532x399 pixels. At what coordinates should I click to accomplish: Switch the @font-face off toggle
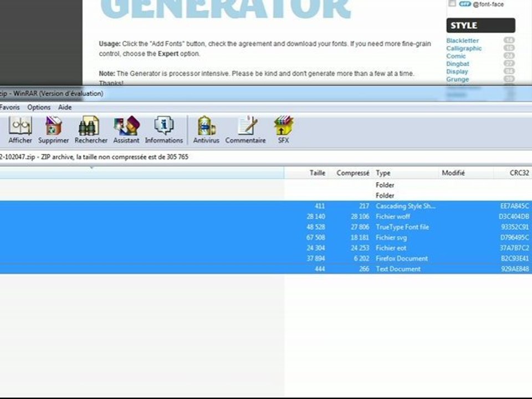(x=464, y=4)
